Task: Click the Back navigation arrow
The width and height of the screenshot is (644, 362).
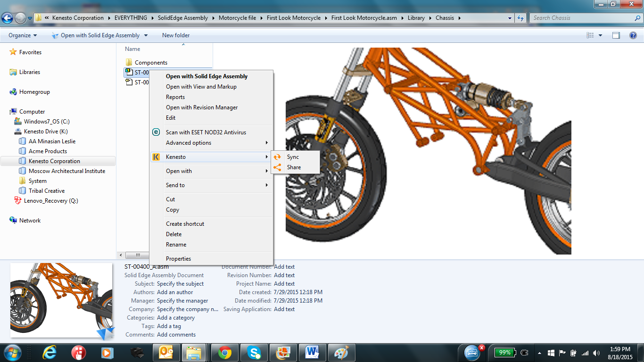Action: coord(7,18)
